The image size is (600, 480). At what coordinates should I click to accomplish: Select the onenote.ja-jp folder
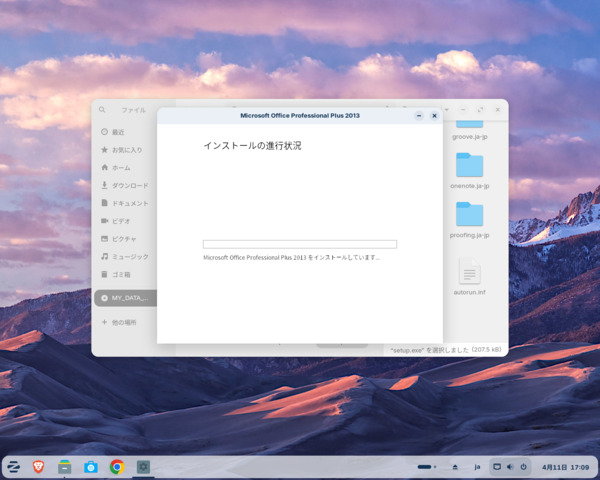470,171
